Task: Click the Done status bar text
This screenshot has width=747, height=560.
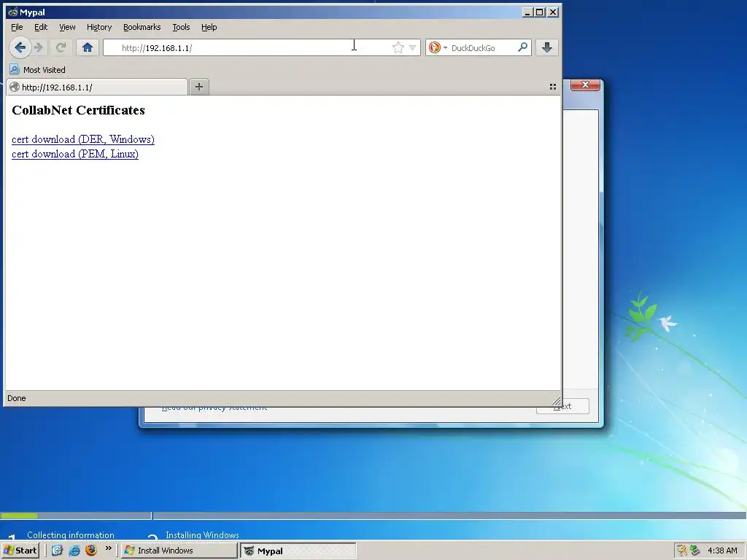Action: [17, 398]
